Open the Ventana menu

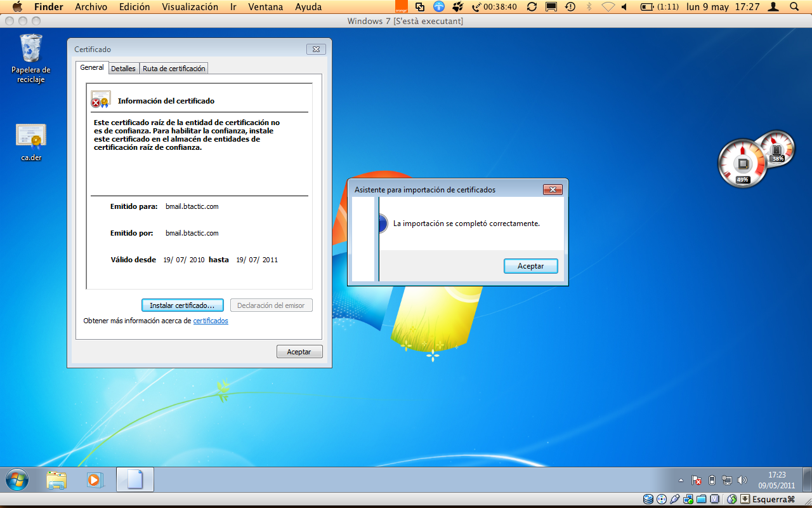[266, 7]
